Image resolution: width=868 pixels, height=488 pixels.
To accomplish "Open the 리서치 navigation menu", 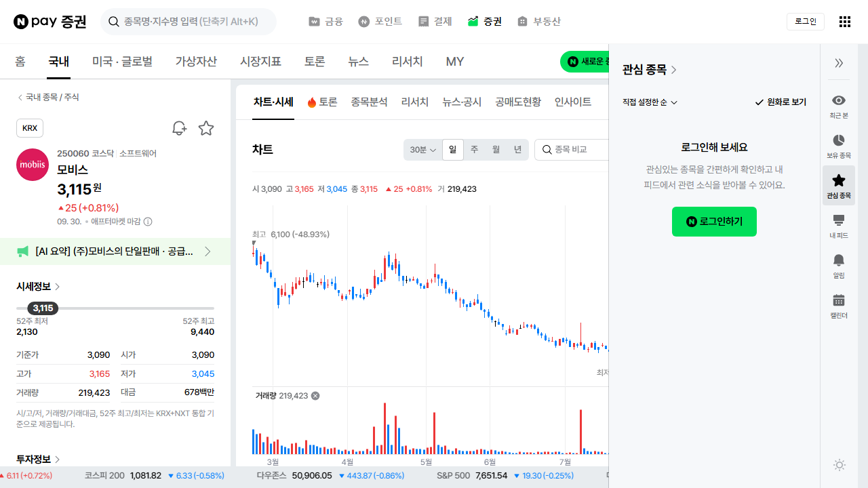I will click(408, 62).
